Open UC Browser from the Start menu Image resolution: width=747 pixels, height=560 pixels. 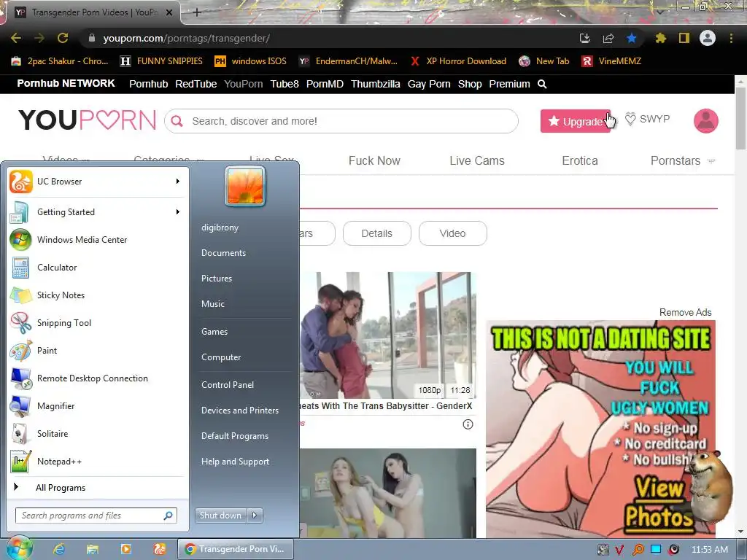98,182
